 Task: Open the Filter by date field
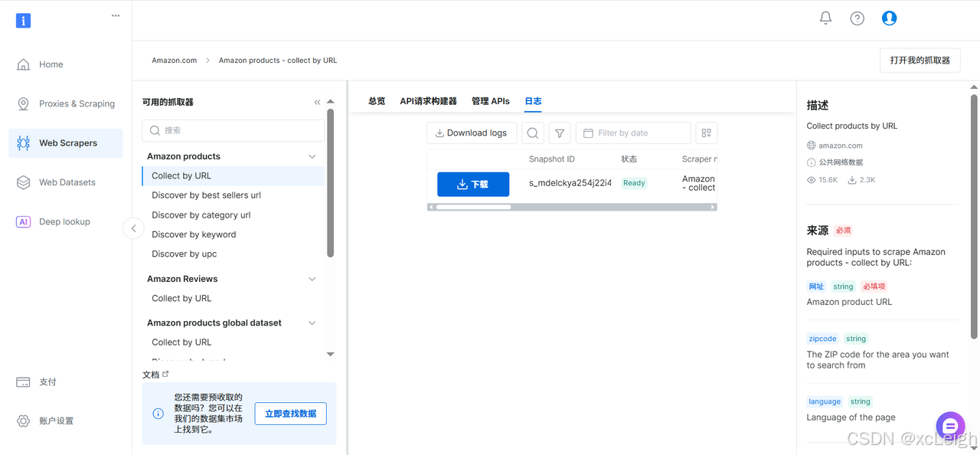tap(633, 133)
